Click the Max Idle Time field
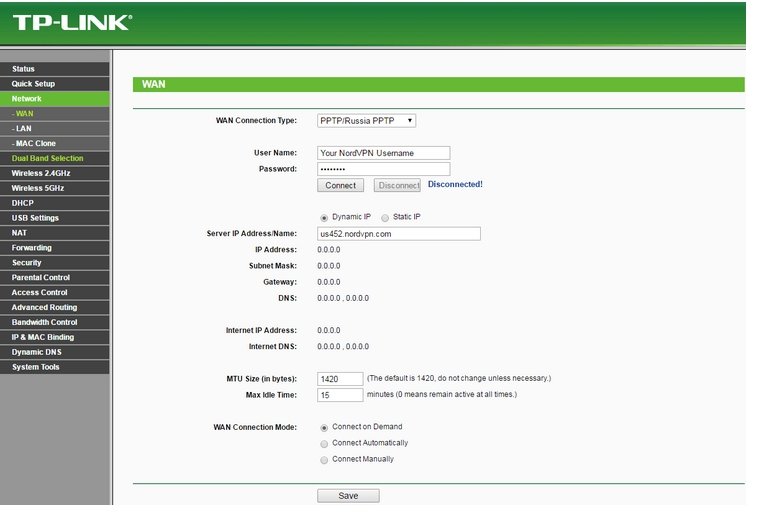 [x=340, y=395]
